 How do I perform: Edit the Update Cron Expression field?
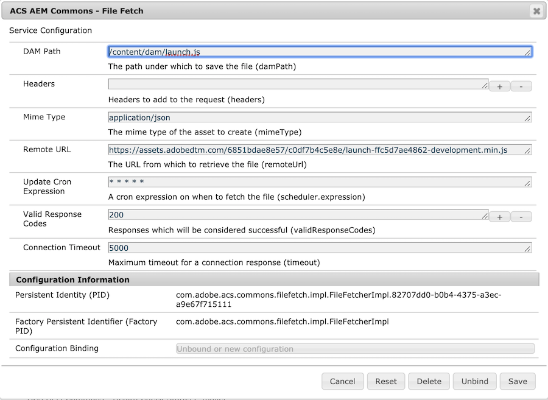[320, 182]
